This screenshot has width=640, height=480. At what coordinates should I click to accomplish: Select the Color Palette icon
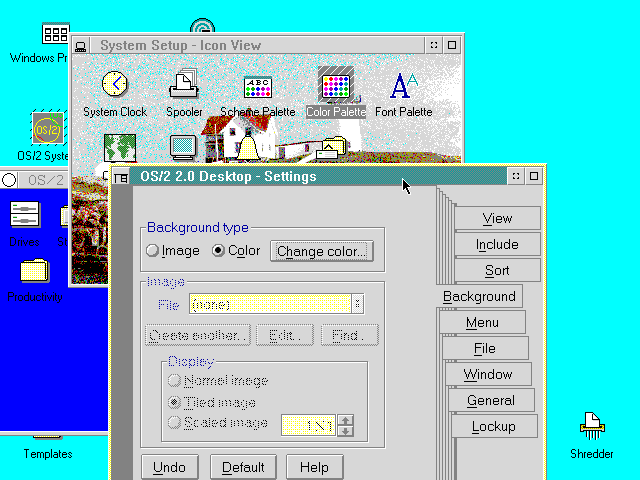(336, 86)
